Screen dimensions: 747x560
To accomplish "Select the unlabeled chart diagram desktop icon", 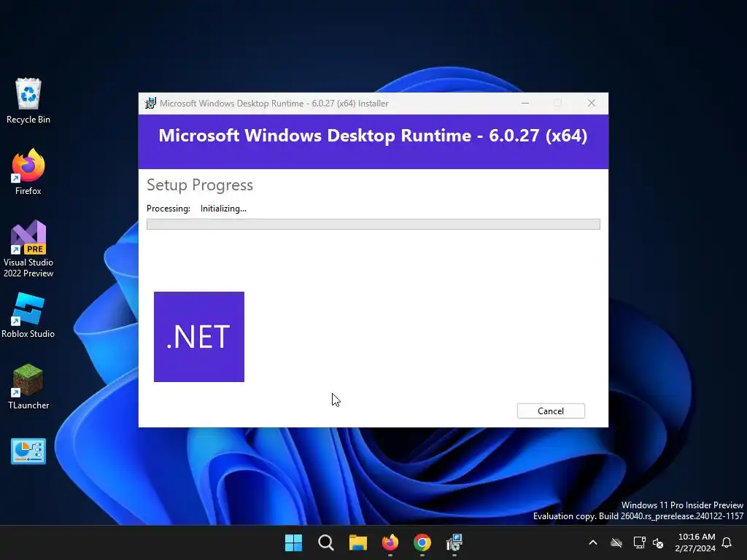I will pyautogui.click(x=28, y=451).
